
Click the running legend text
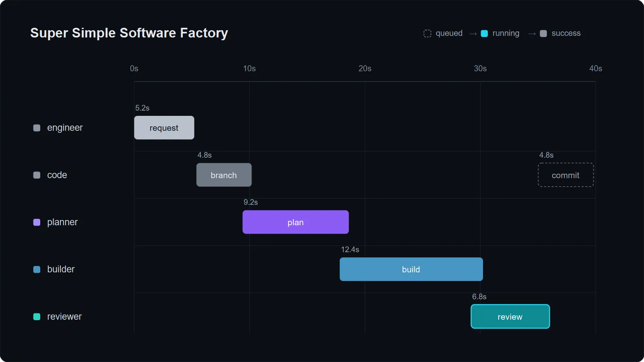(506, 33)
